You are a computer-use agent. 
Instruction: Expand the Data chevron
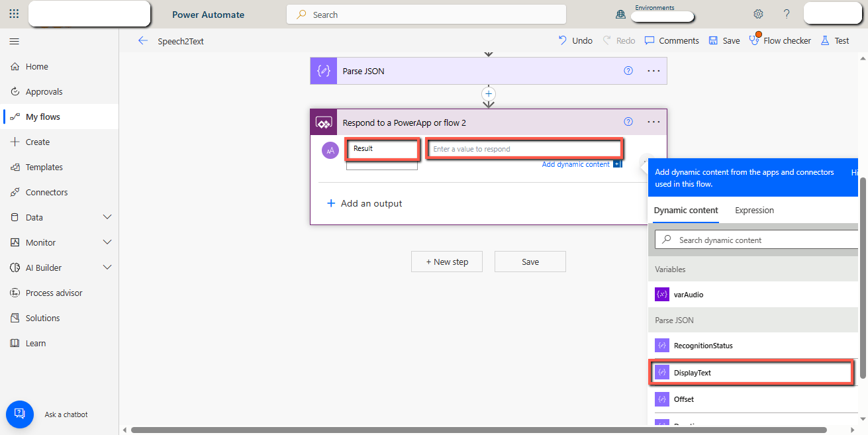107,217
